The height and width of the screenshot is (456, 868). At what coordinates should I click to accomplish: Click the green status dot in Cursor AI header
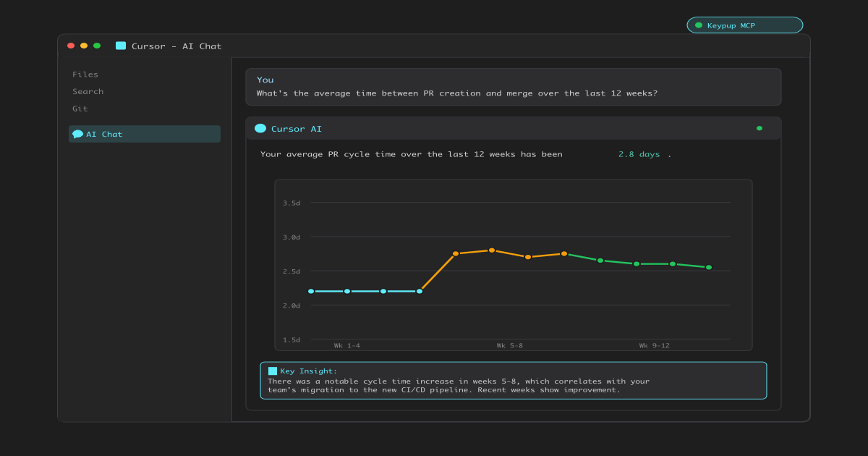coord(759,128)
